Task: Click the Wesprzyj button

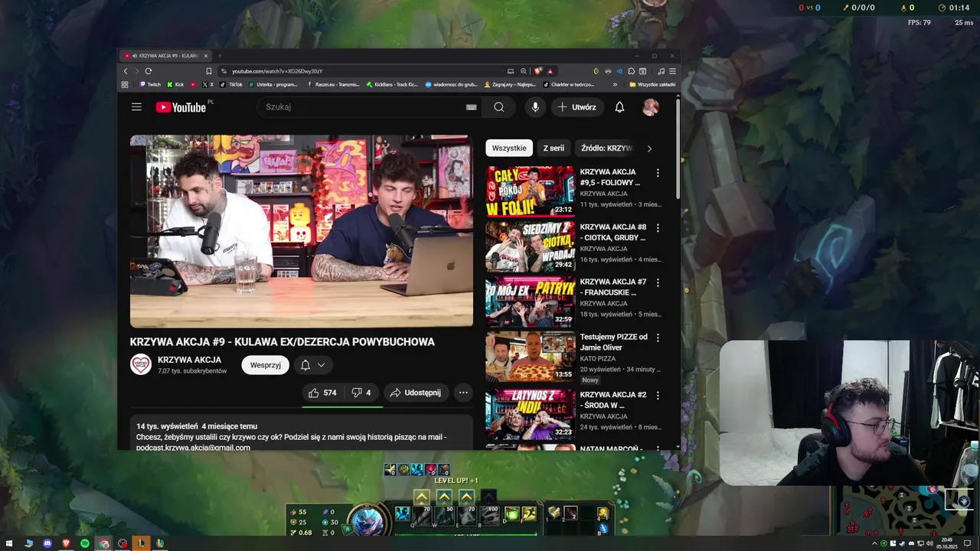Action: click(x=266, y=365)
